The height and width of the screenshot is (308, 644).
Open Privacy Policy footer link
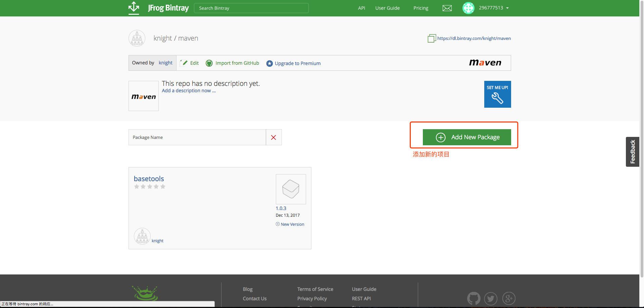click(312, 299)
